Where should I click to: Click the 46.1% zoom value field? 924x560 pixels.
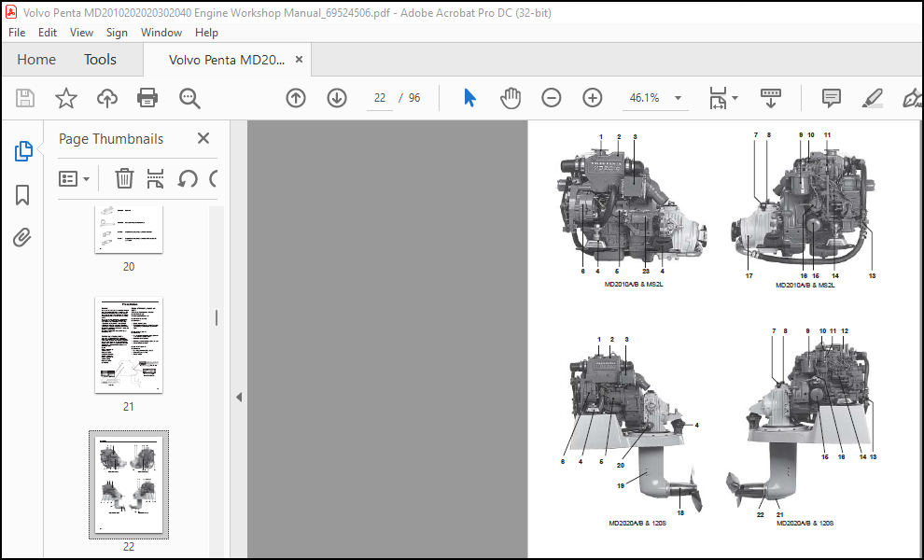644,98
